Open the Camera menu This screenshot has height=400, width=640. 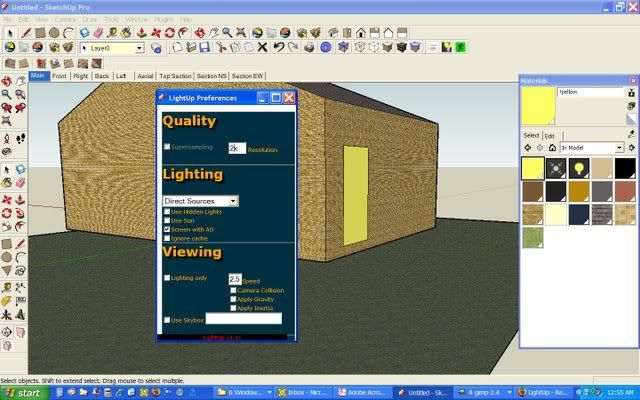click(x=65, y=20)
